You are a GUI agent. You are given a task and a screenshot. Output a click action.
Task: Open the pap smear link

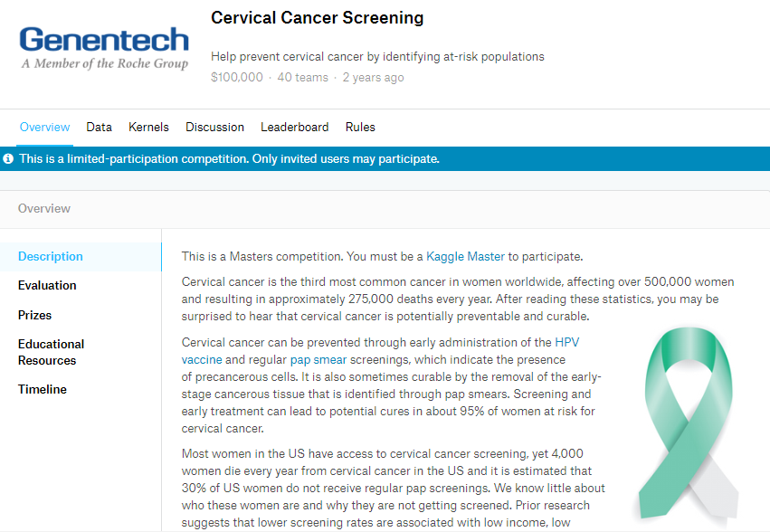tap(318, 359)
